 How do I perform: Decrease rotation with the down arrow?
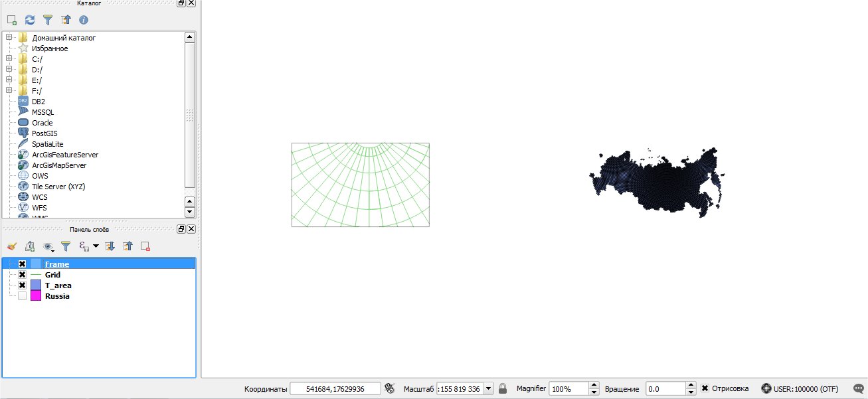[x=691, y=392]
